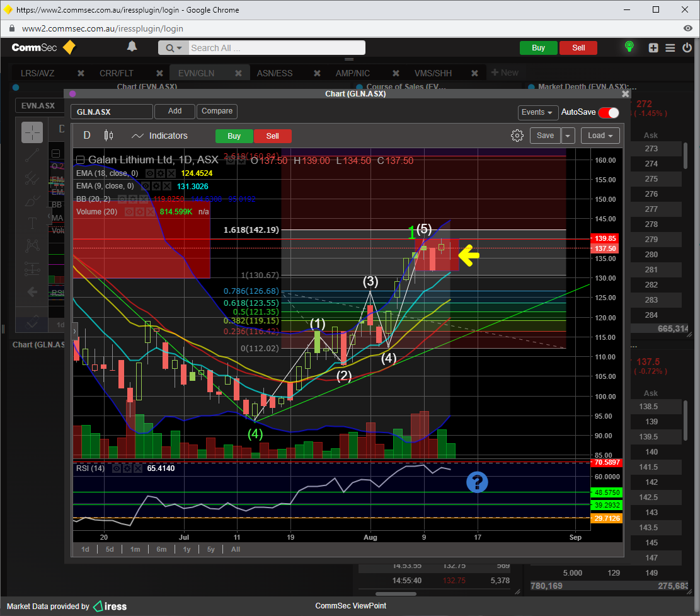The image size is (700, 616).
Task: Open the search type dropdown
Action: pos(174,48)
